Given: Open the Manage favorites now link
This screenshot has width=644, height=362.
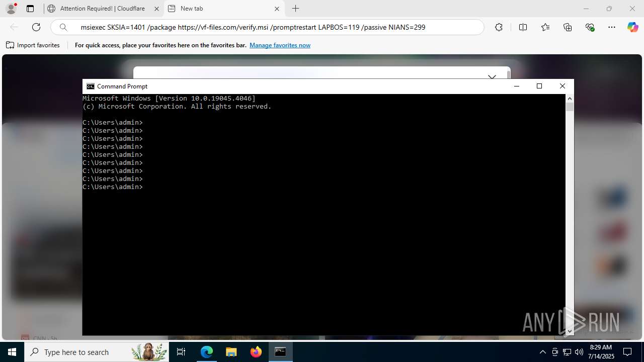Looking at the screenshot, I should point(280,45).
